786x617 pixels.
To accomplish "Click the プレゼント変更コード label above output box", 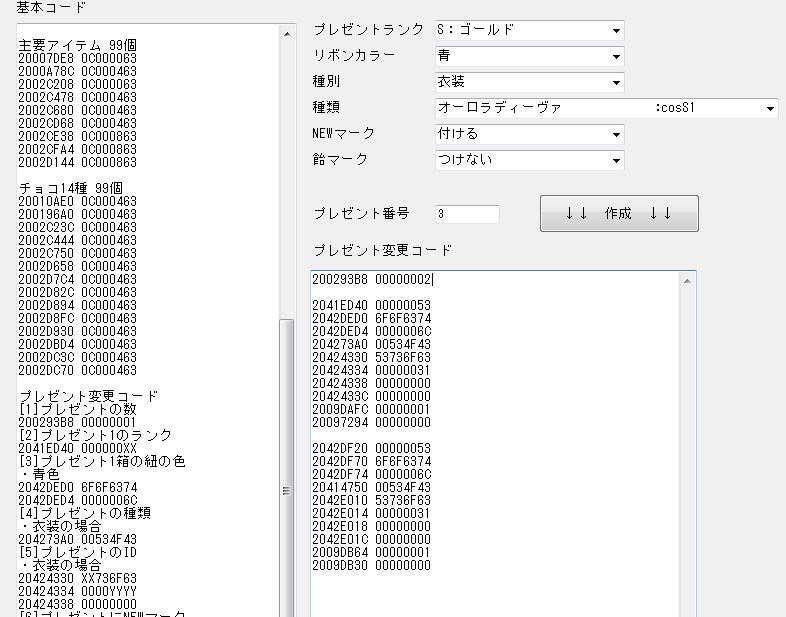I will [382, 250].
